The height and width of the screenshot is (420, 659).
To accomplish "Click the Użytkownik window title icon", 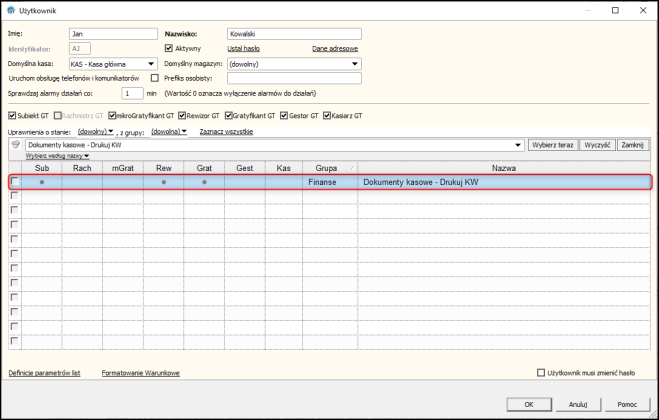I will click(11, 11).
